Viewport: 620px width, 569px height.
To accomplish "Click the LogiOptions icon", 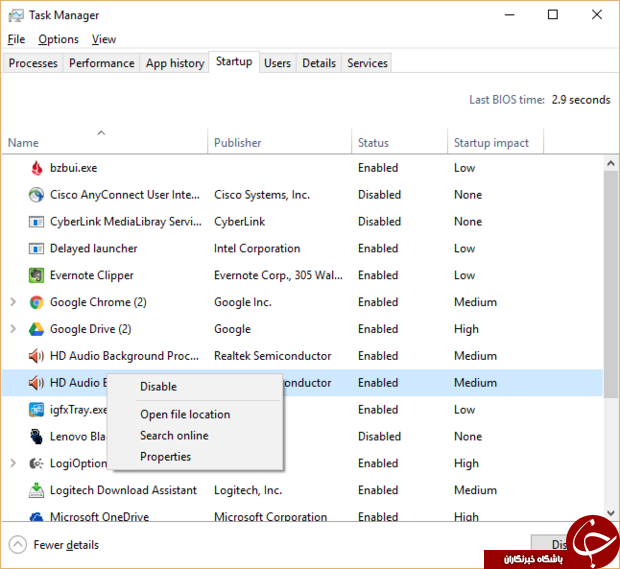I will click(36, 463).
